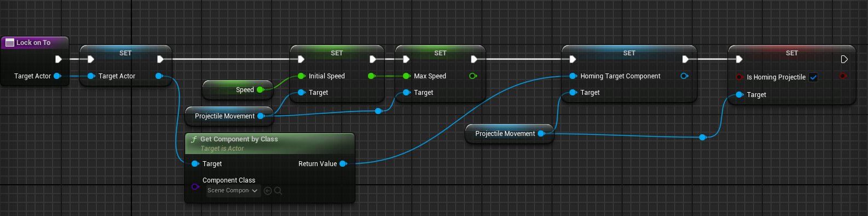Viewport: 868px width, 216px height.
Task: Click red input pin of Is Homing Projectile
Action: point(740,77)
